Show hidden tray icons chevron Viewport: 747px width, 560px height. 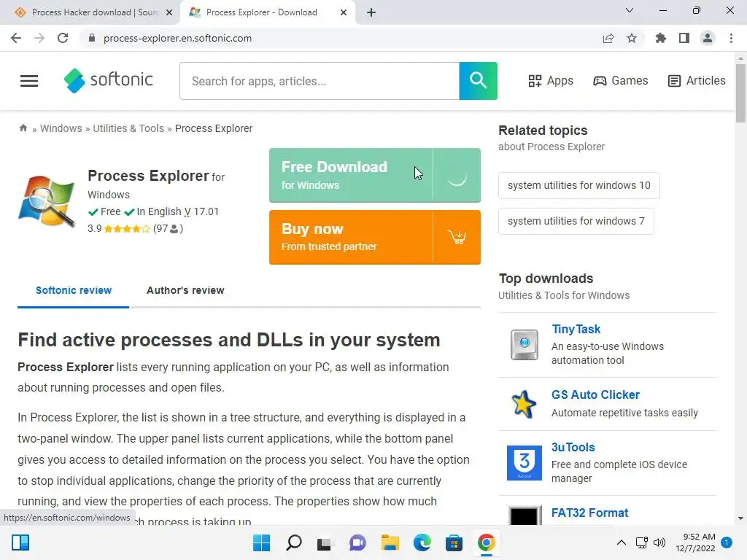click(622, 542)
